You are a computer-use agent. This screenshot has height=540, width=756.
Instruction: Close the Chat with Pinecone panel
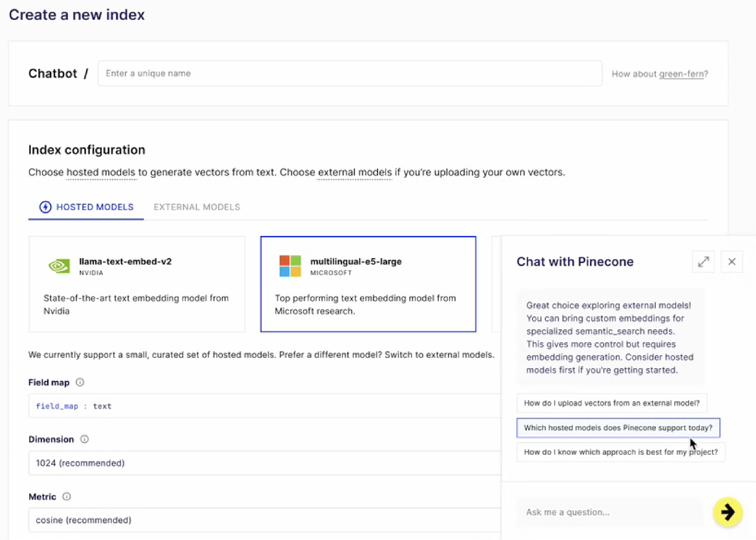pyautogui.click(x=732, y=262)
